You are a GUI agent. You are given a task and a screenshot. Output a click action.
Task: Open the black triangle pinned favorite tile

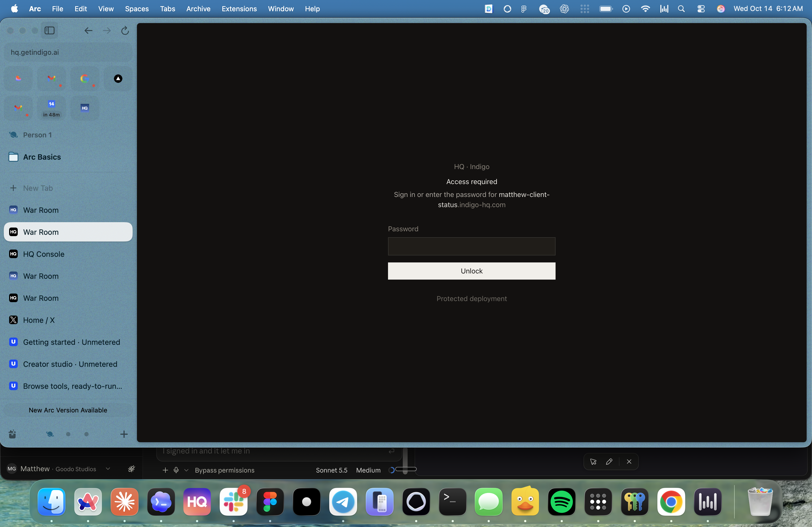tap(118, 79)
